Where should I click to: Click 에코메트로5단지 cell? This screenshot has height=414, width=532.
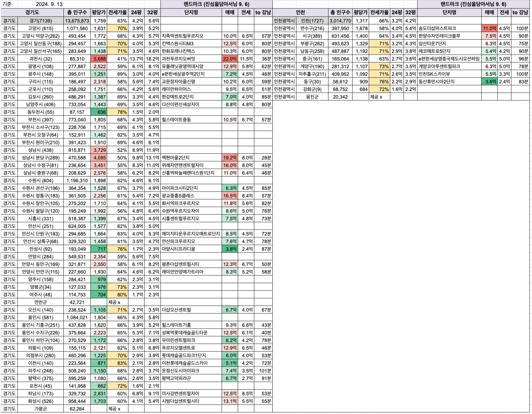(449, 51)
